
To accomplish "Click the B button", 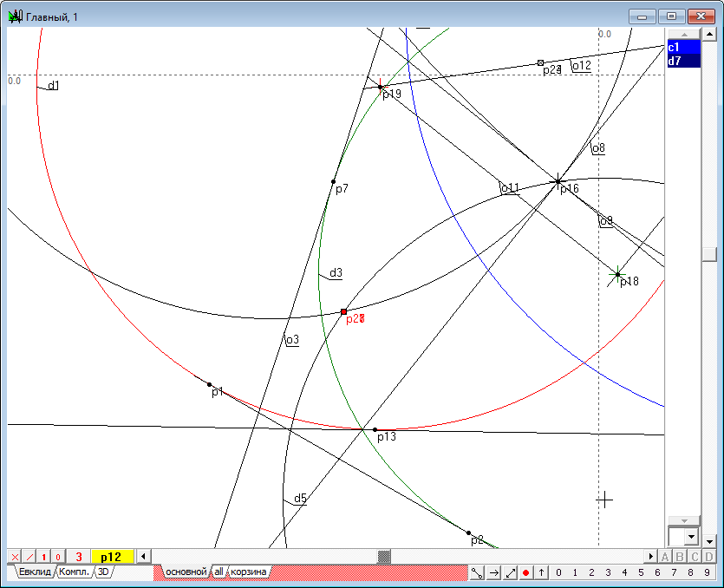I will click(679, 557).
